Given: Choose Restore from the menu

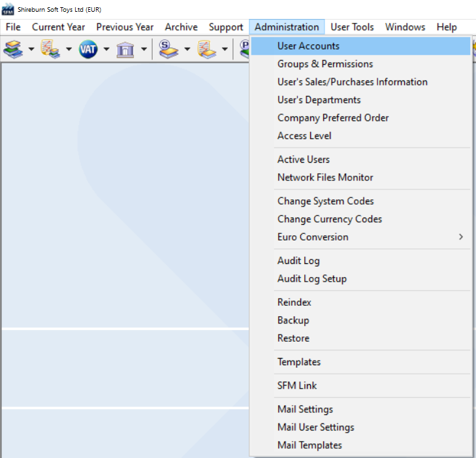Looking at the screenshot, I should (360, 338).
